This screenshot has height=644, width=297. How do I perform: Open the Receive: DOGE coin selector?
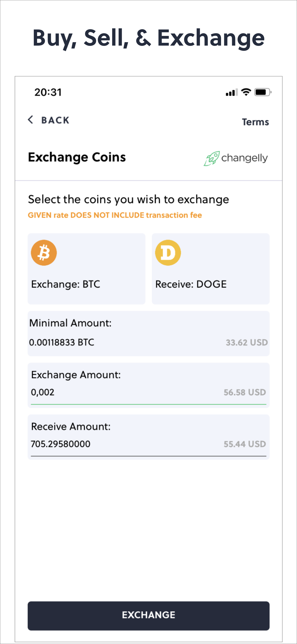(210, 269)
